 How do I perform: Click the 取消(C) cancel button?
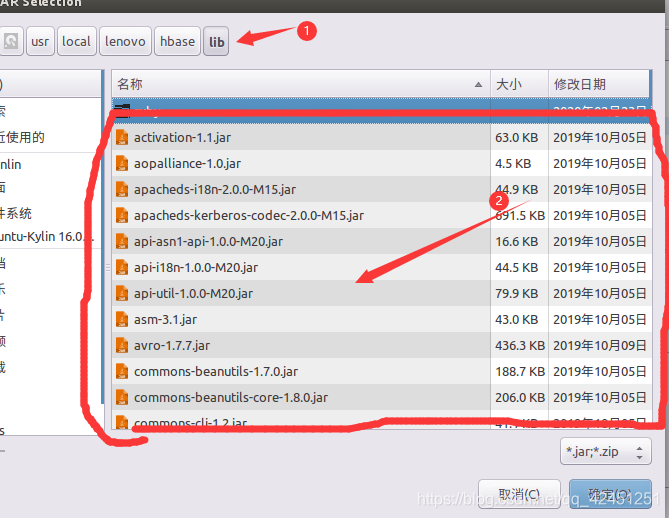pos(519,494)
